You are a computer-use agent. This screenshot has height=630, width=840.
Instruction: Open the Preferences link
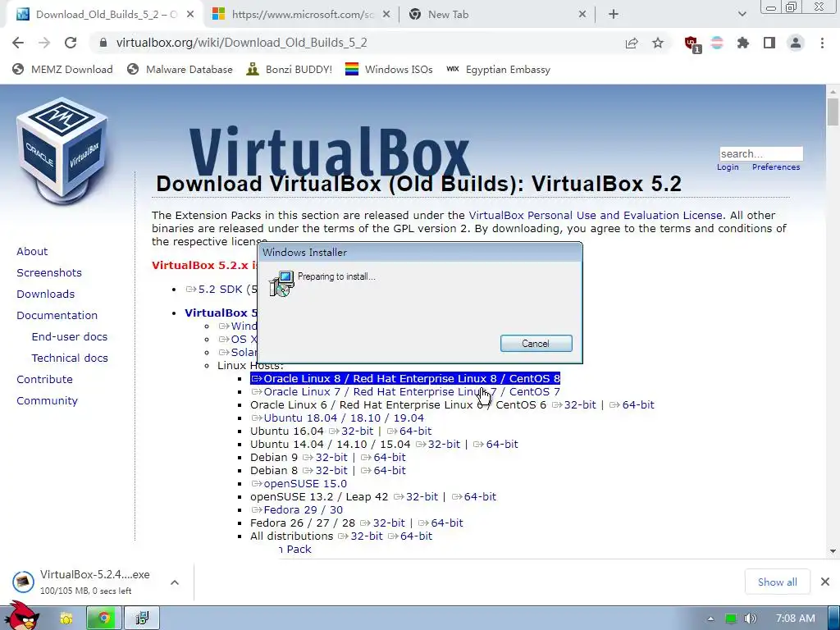click(x=776, y=167)
